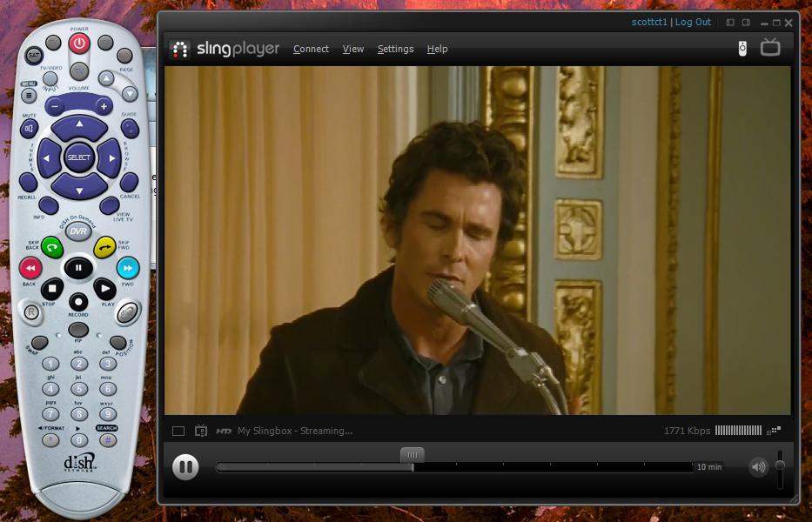This screenshot has height=522, width=812.
Task: Open the DVR button on the remote
Action: (78, 231)
